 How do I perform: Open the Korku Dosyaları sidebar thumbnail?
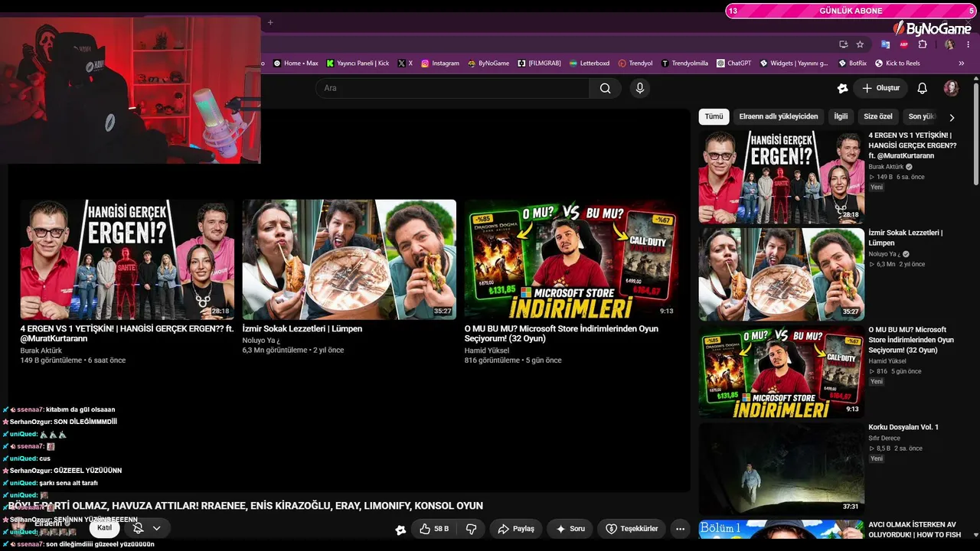click(x=782, y=468)
